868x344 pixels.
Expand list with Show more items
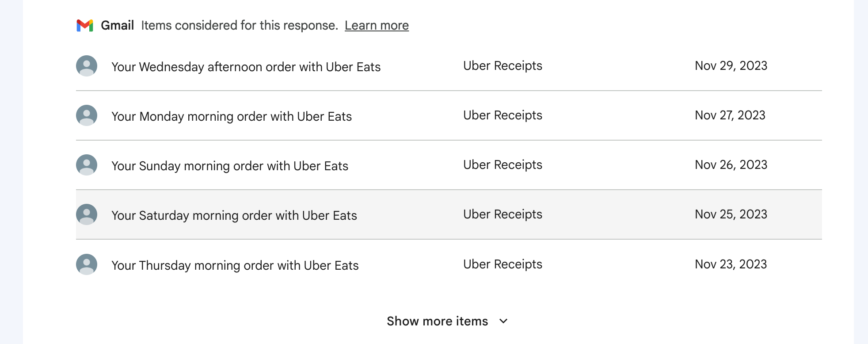click(x=437, y=321)
